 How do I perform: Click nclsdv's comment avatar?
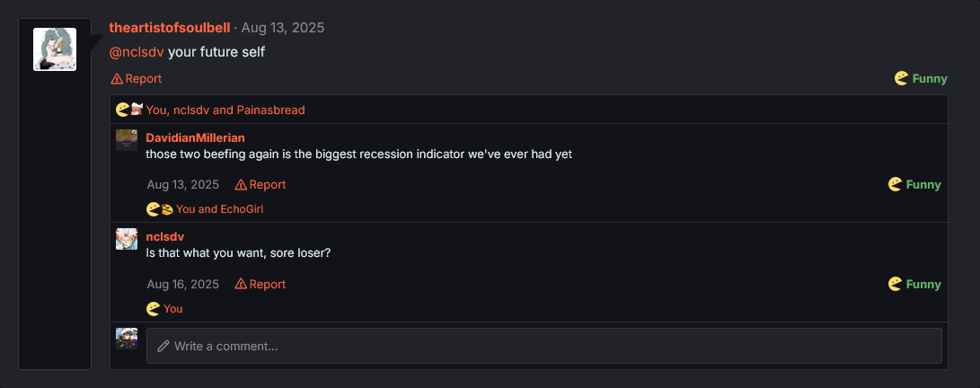click(x=127, y=238)
